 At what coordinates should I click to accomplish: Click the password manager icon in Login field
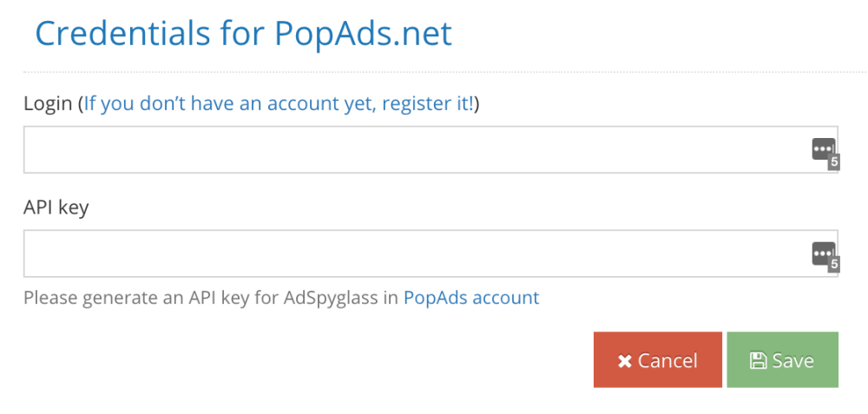pyautogui.click(x=823, y=149)
